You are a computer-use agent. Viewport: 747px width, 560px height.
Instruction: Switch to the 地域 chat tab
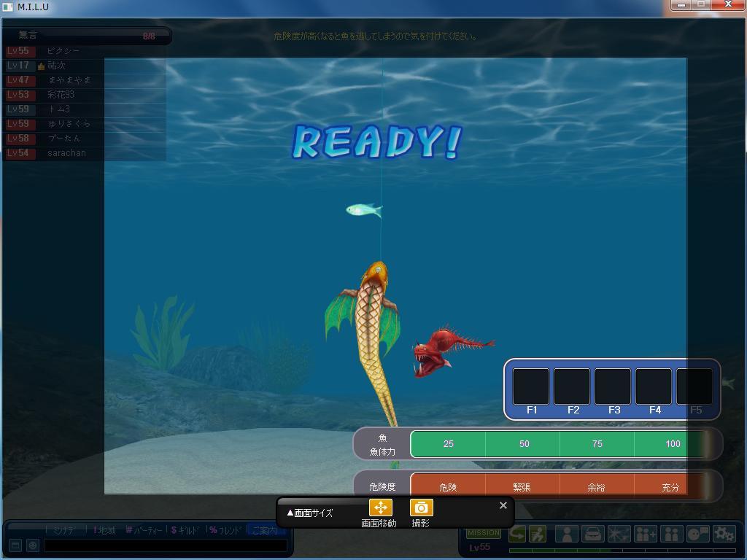(104, 530)
